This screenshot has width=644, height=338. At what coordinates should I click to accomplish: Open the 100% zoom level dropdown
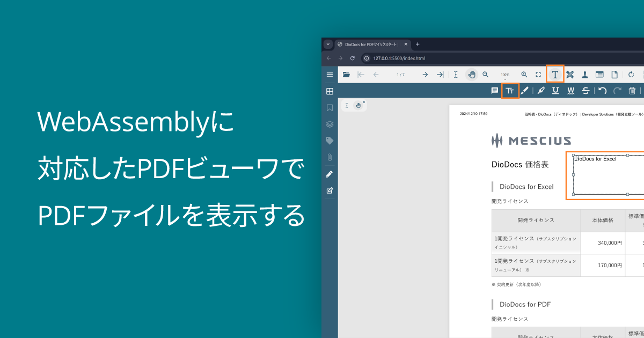click(504, 75)
